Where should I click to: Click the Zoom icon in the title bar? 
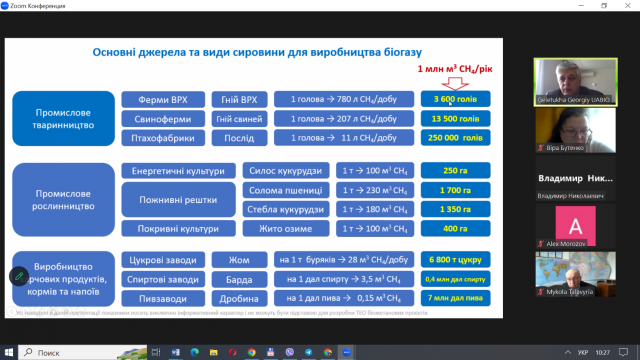5,5
